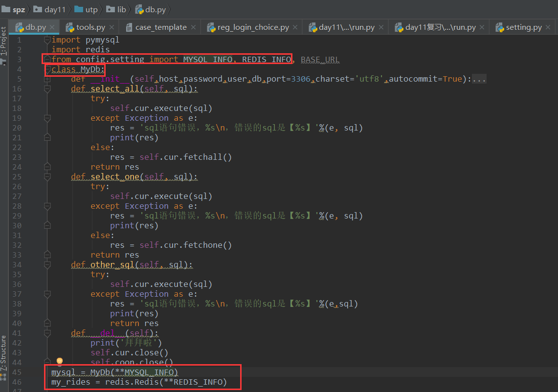Collapse the class MyDb fold marker
The width and height of the screenshot is (558, 392).
[x=47, y=69]
